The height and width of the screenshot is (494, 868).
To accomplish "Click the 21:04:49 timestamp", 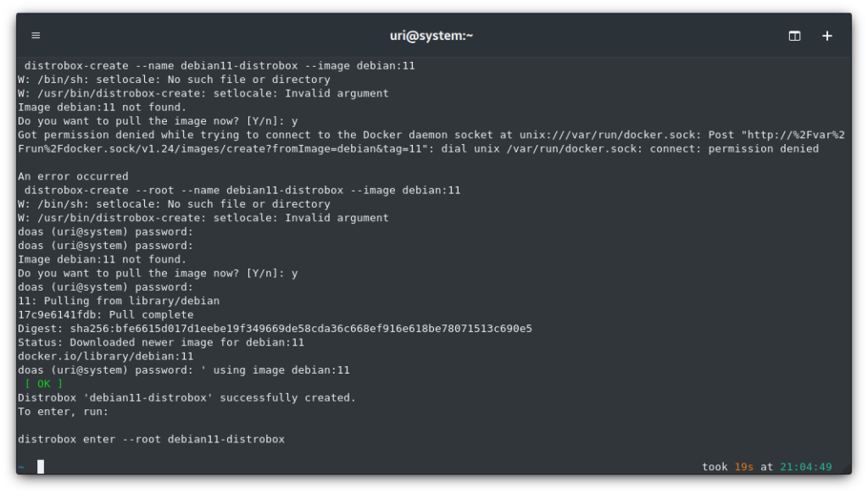I will [x=805, y=467].
